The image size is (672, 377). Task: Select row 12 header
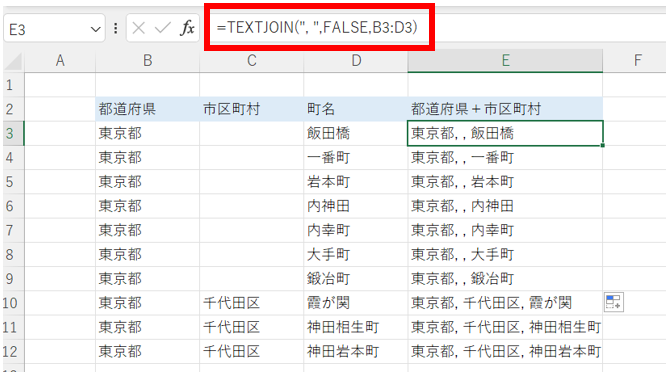pos(13,351)
